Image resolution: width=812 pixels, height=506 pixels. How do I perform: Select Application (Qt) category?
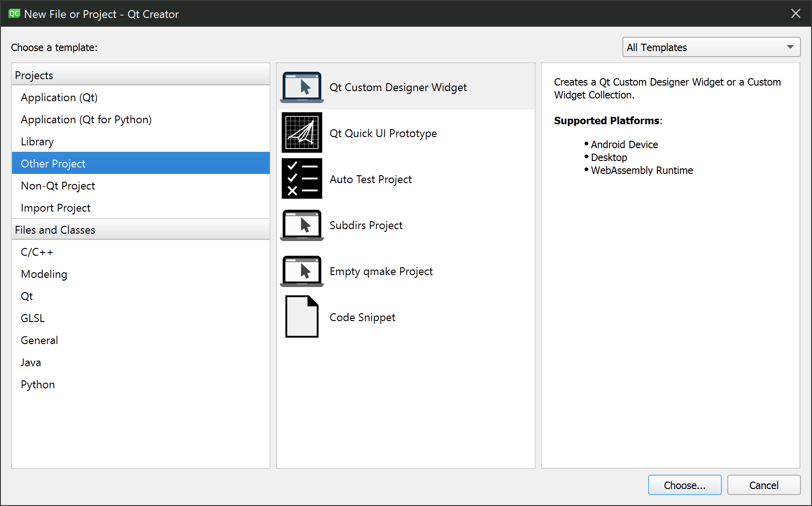59,98
